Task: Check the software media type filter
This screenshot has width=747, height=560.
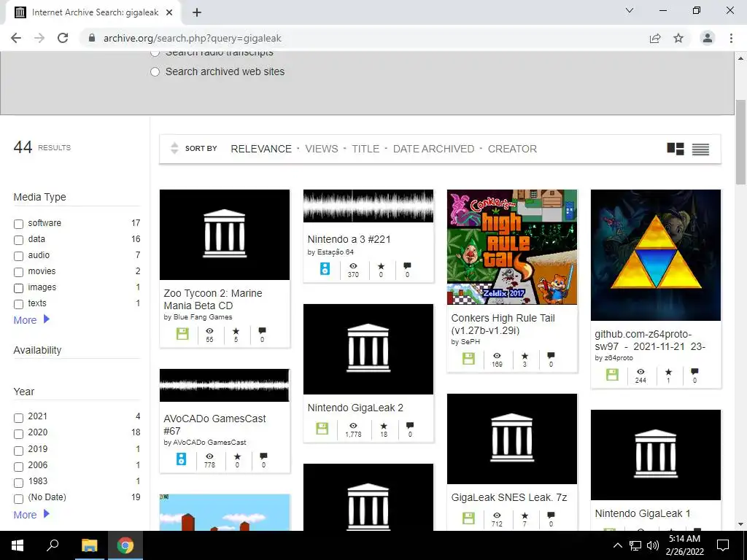Action: tap(18, 224)
